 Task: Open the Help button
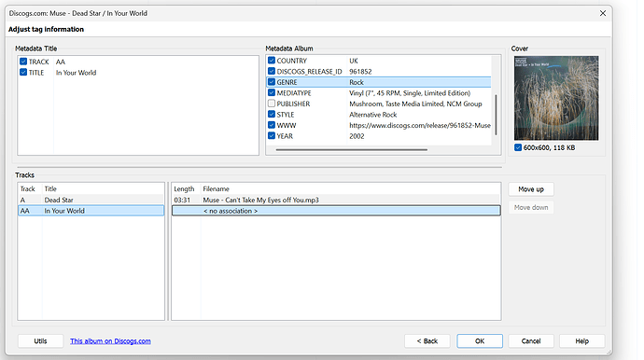pyautogui.click(x=582, y=341)
